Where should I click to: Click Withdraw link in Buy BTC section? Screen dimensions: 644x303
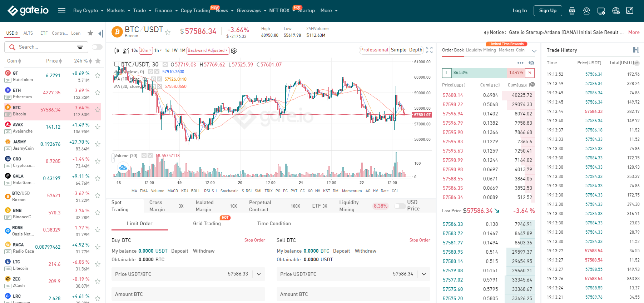point(204,251)
